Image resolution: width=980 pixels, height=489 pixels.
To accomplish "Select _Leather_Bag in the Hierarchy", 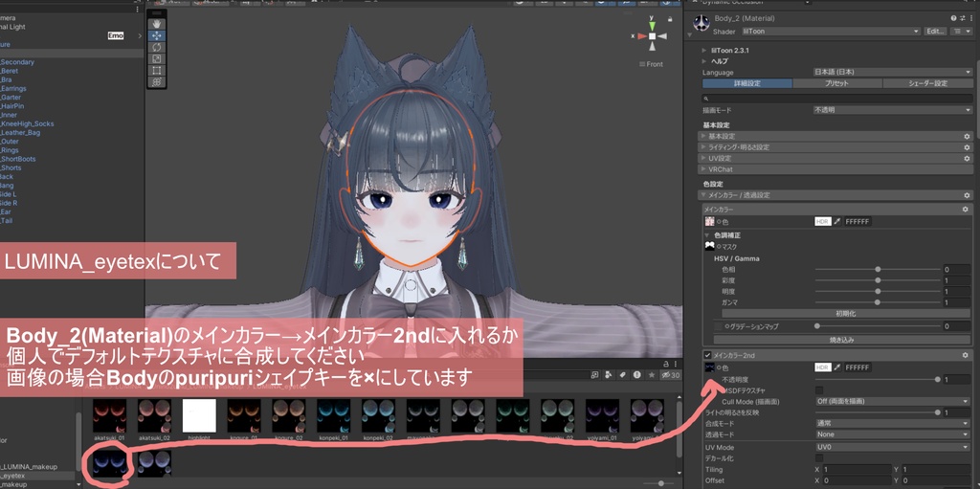I will (x=20, y=133).
